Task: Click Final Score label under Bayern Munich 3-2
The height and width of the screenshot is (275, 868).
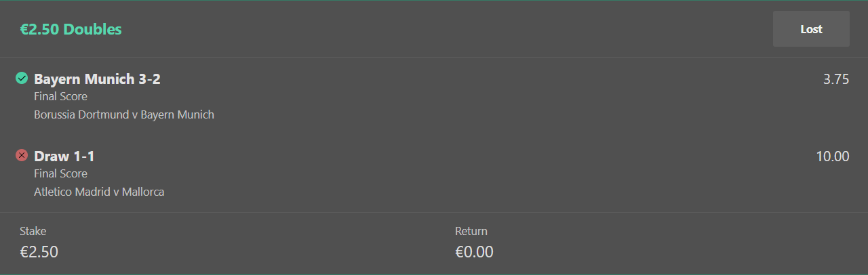Action: tap(60, 97)
